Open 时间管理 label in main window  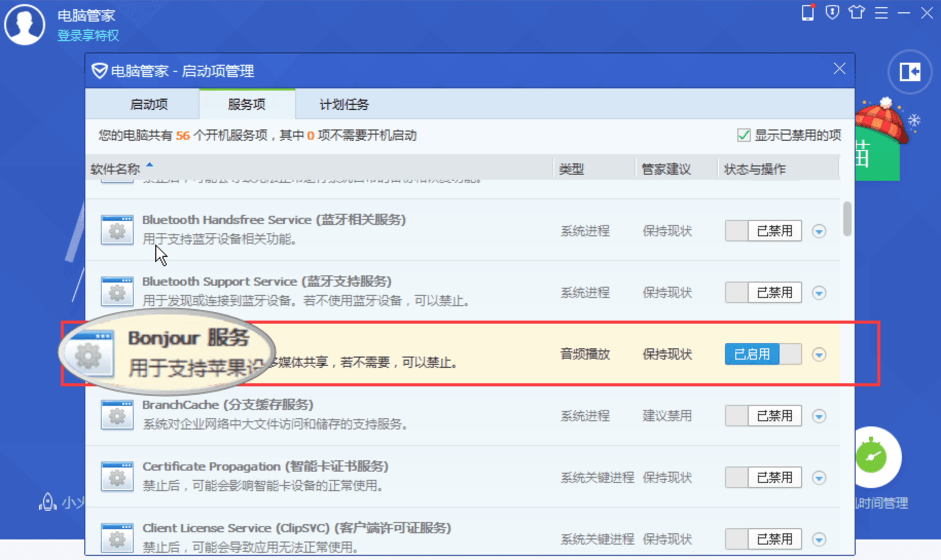(882, 503)
